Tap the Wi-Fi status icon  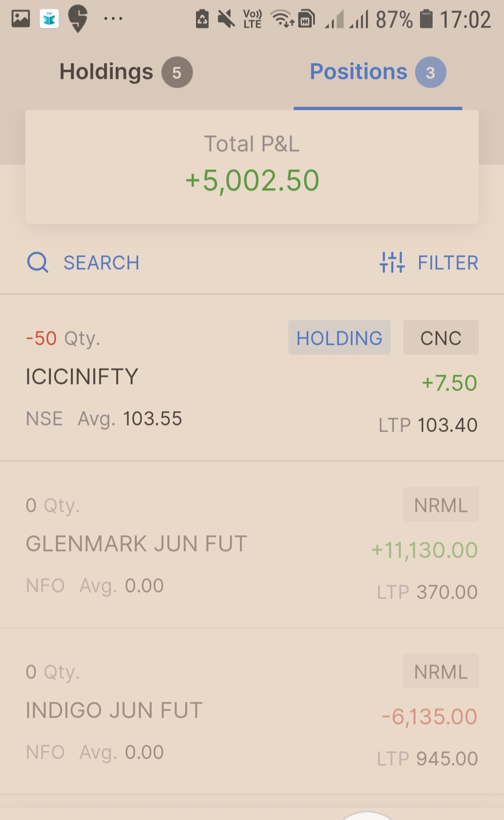click(282, 20)
